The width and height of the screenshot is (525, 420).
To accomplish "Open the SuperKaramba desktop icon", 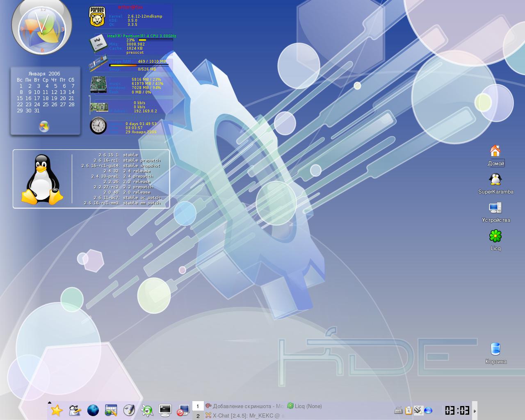I will pyautogui.click(x=495, y=184).
